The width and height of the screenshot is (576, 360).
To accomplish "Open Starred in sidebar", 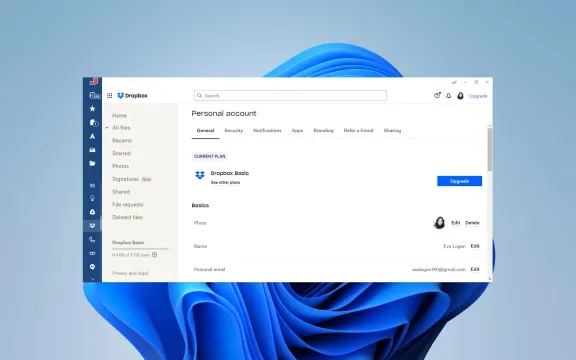I will (x=121, y=153).
